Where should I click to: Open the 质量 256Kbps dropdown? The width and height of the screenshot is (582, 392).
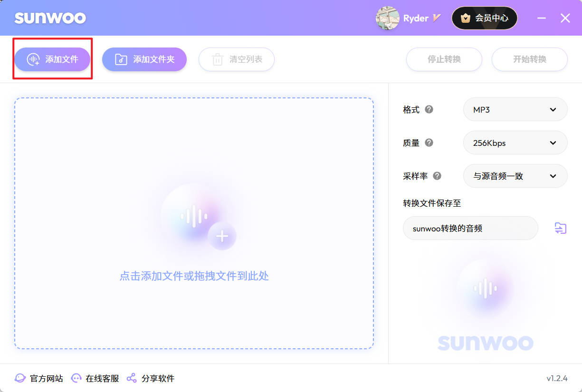(x=515, y=143)
